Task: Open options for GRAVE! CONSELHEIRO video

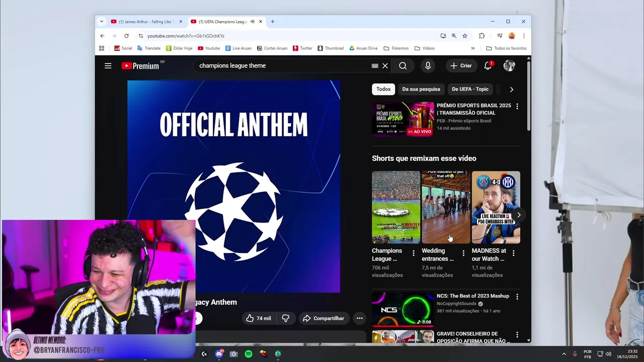Action: point(517,335)
